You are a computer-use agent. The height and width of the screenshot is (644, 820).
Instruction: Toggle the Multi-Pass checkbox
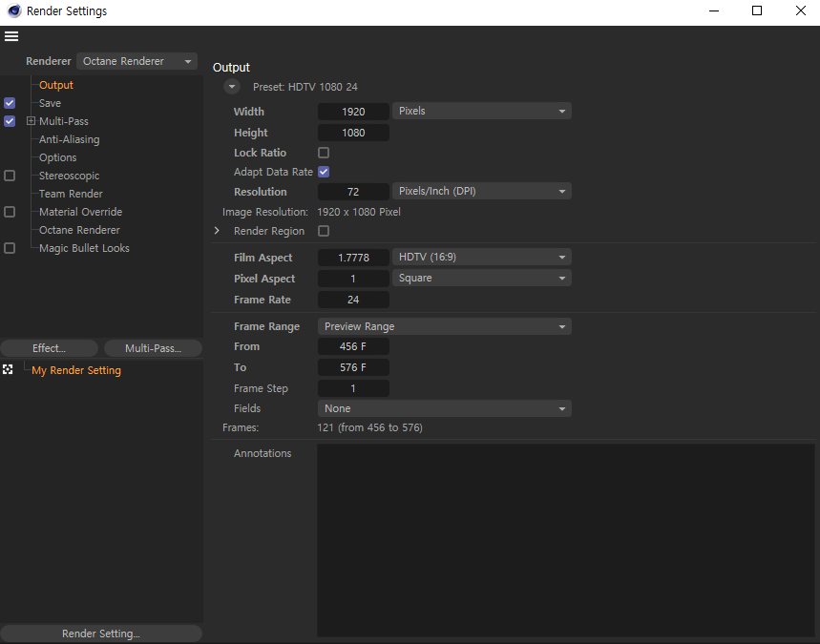[10, 121]
